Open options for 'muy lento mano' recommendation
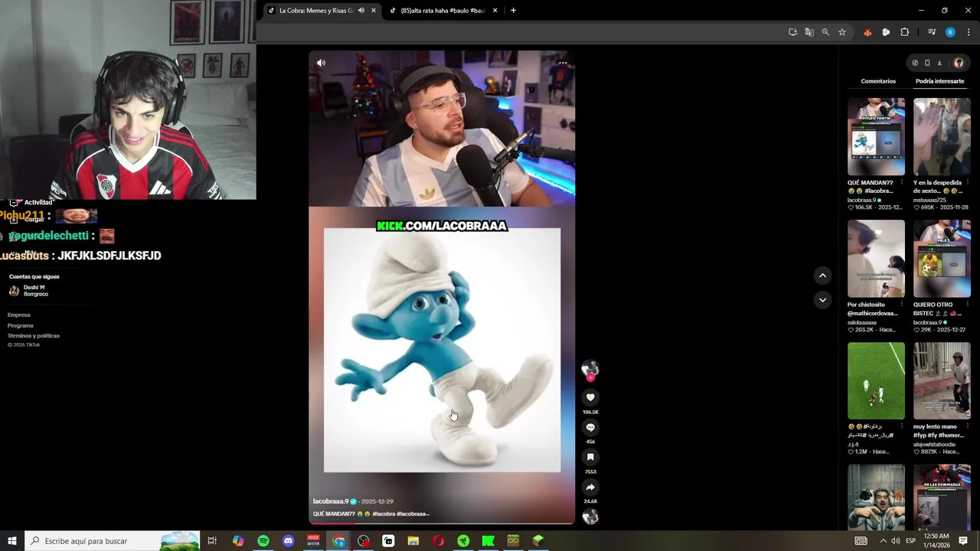The height and width of the screenshot is (551, 980). (968, 426)
